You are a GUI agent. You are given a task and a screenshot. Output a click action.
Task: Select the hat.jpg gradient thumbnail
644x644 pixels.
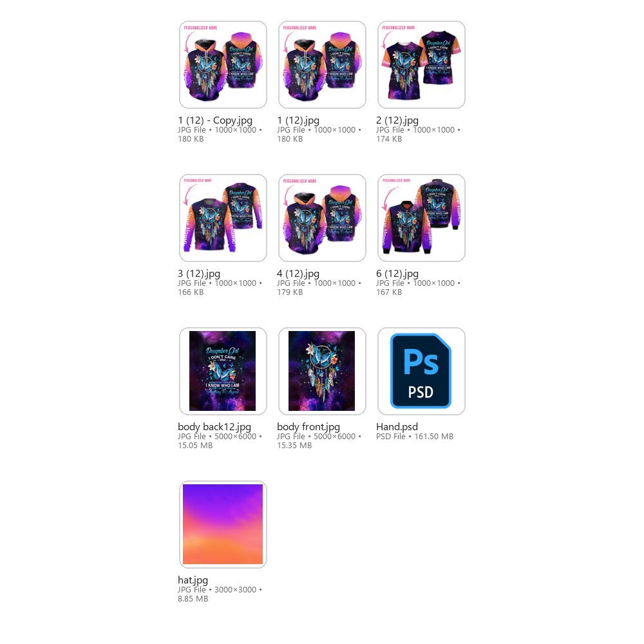point(223,524)
